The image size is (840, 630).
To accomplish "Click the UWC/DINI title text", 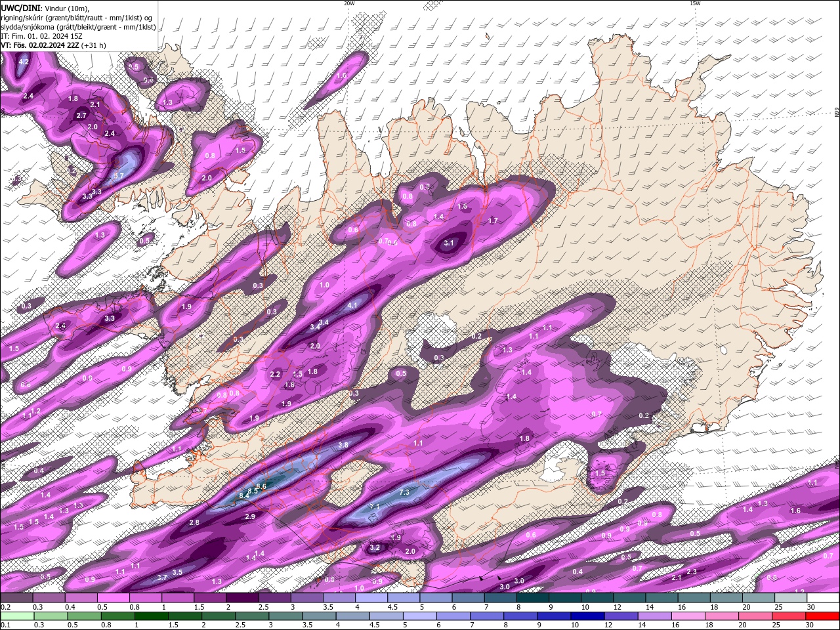I will click(x=20, y=8).
